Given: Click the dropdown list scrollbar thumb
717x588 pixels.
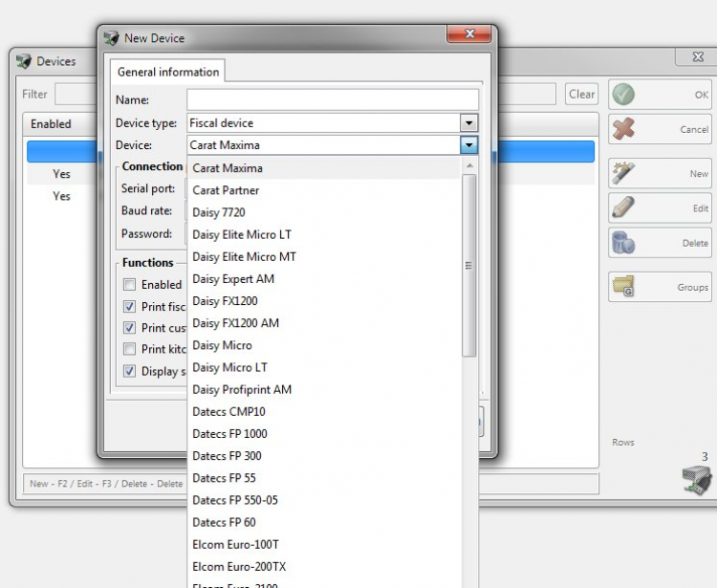Looking at the screenshot, I should click(x=468, y=265).
